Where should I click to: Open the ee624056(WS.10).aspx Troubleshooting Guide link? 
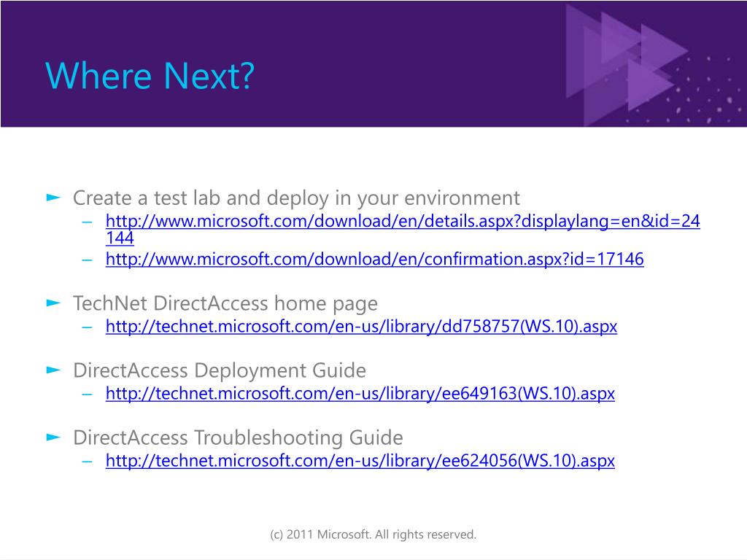pyautogui.click(x=360, y=461)
